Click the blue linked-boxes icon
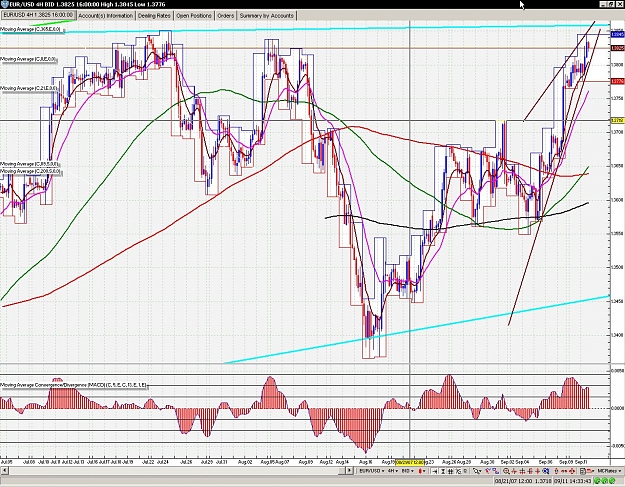This screenshot has height=487, width=625. [495, 471]
